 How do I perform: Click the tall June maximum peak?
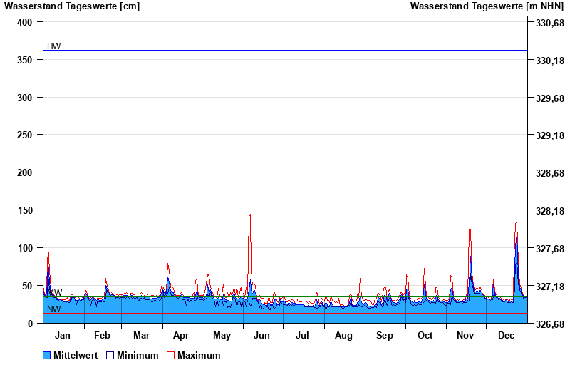pyautogui.click(x=249, y=215)
